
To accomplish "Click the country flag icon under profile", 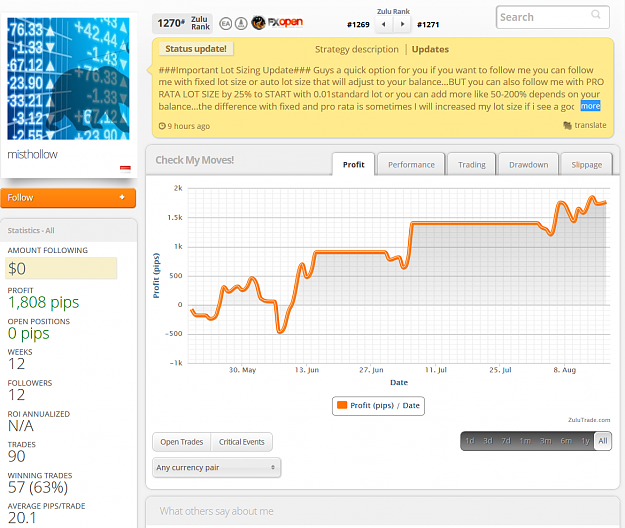I will (125, 169).
